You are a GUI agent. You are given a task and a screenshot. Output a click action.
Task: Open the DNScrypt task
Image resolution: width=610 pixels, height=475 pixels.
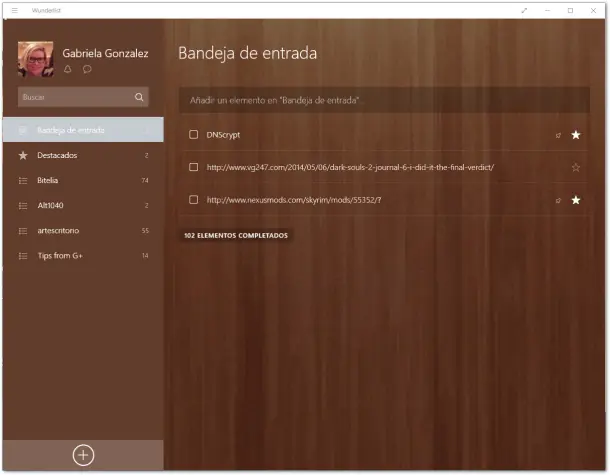(x=223, y=135)
